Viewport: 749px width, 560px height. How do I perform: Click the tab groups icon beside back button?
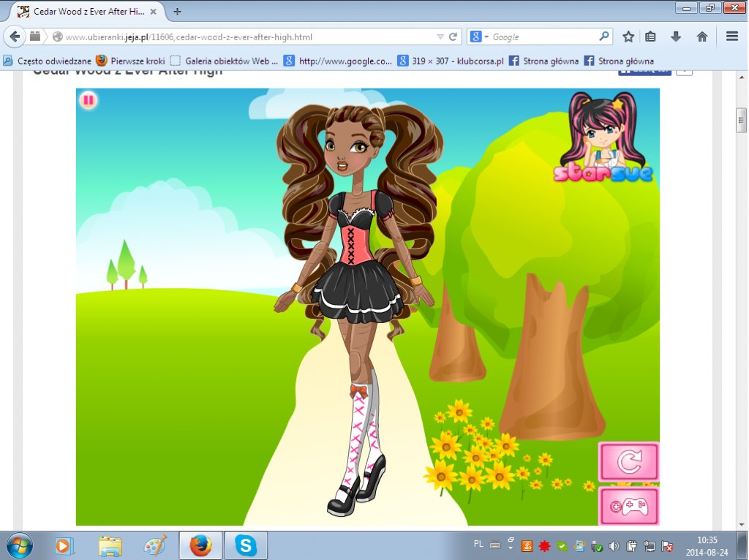tap(35, 37)
